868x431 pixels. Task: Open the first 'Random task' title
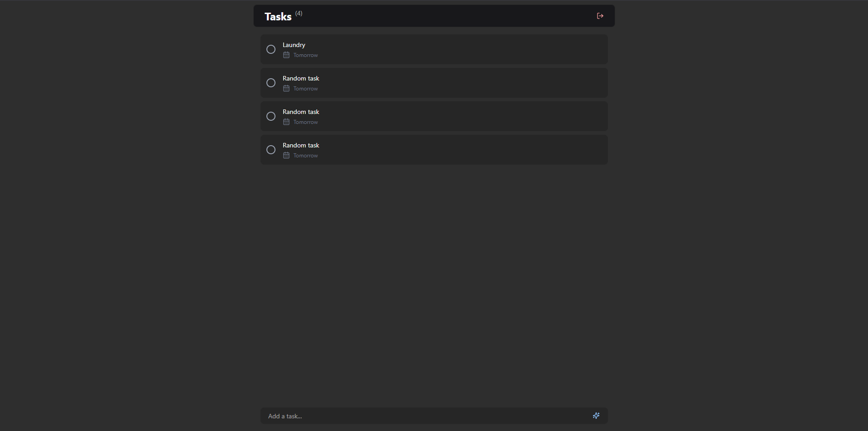[x=301, y=78]
